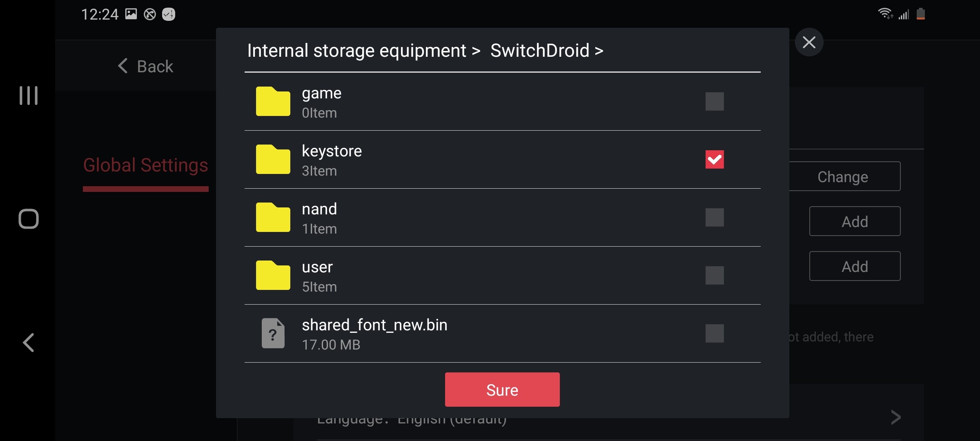
Task: Open the nand folder icon
Action: pos(273,217)
